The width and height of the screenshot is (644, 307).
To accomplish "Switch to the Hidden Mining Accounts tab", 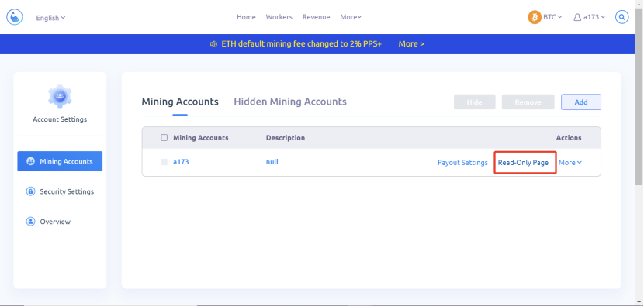I will (x=290, y=102).
